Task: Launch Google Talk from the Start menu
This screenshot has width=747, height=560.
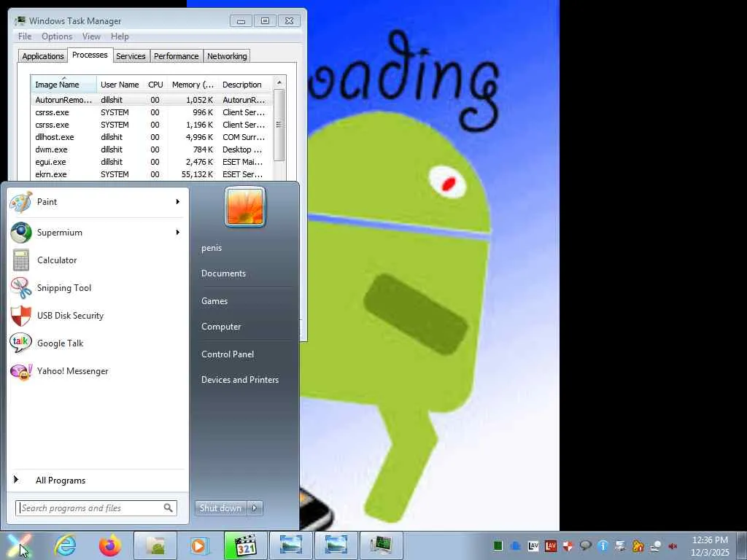Action: coord(98,343)
